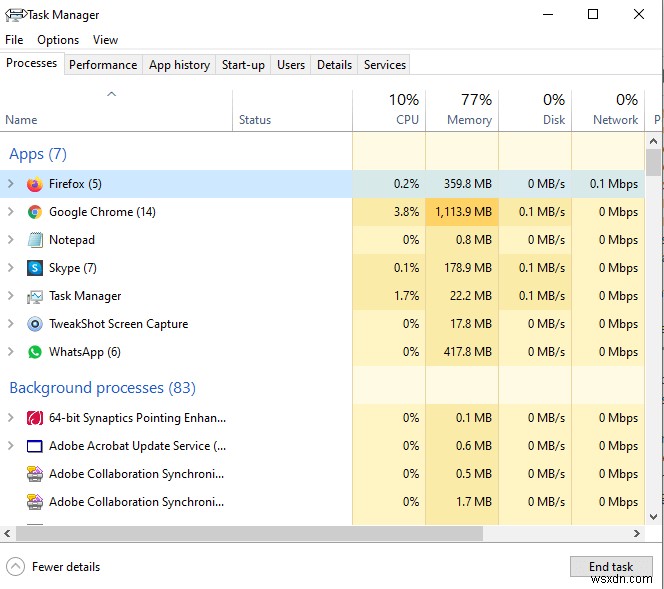
Task: Click the 64-bit Synaptics Pointing icon
Action: 35,418
